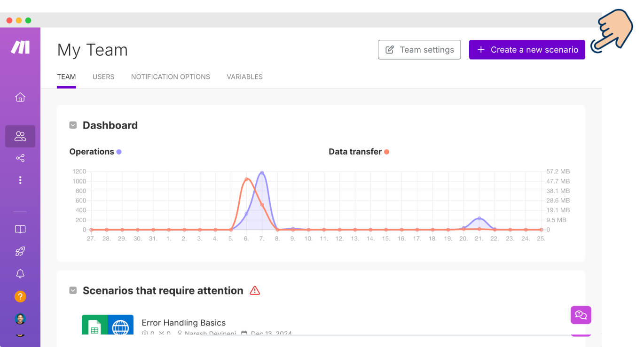
Task: Click the 57.2 MB axis value
Action: (558, 171)
